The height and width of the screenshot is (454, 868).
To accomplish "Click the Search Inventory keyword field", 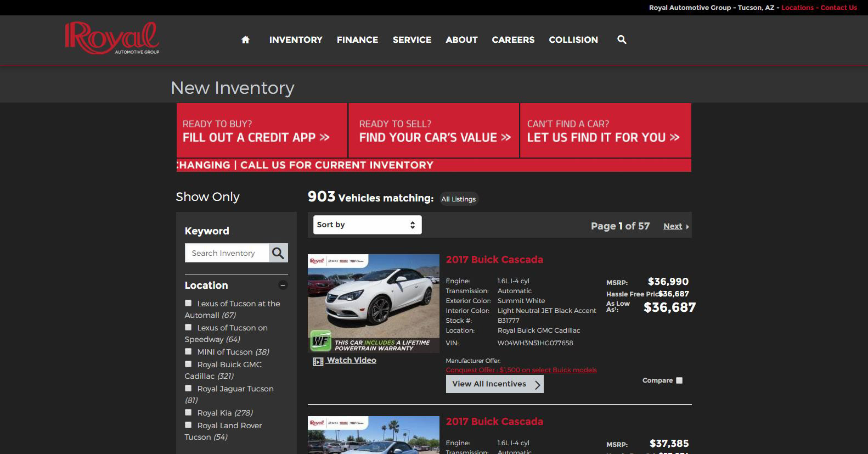I will [227, 253].
